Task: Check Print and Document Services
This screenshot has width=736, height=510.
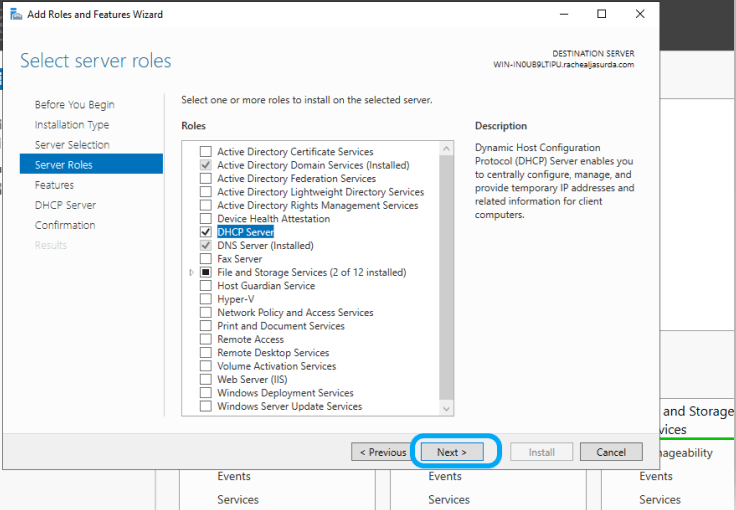Action: pos(206,326)
